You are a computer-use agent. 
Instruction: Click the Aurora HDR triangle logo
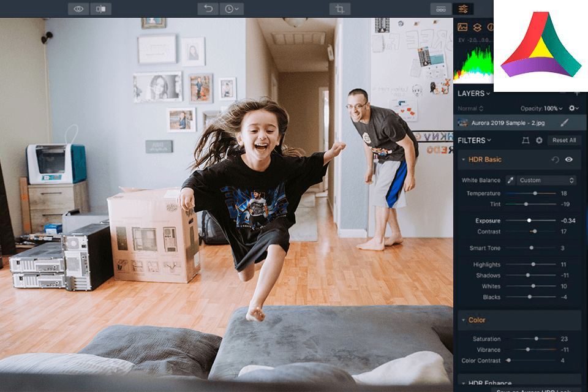tap(541, 45)
